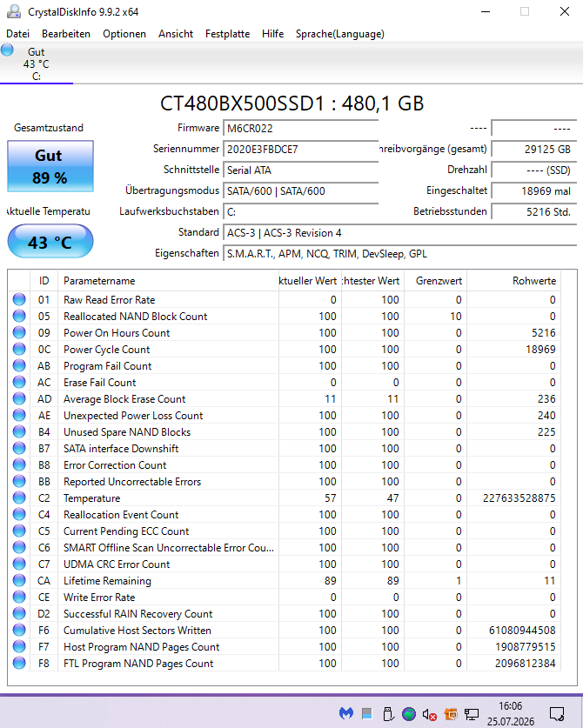Open Malwarebytes from the system tray
The image size is (583, 728).
(x=346, y=713)
